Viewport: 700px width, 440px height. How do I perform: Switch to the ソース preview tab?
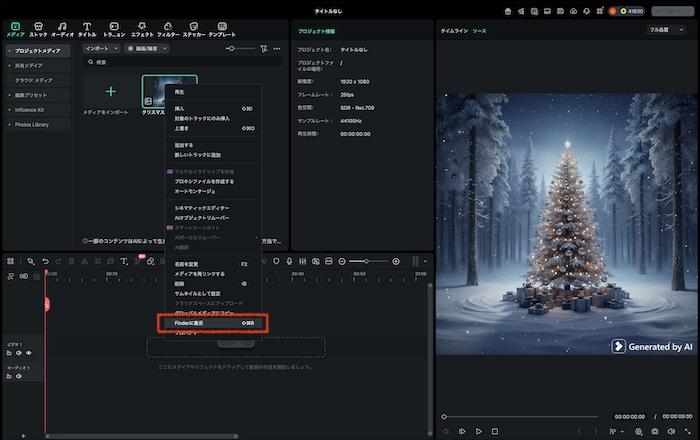[x=479, y=31]
